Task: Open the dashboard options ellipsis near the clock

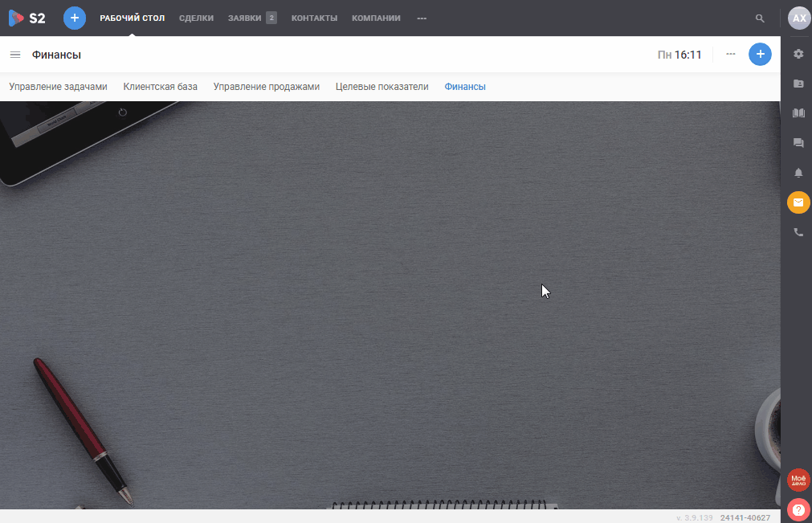Action: point(730,54)
